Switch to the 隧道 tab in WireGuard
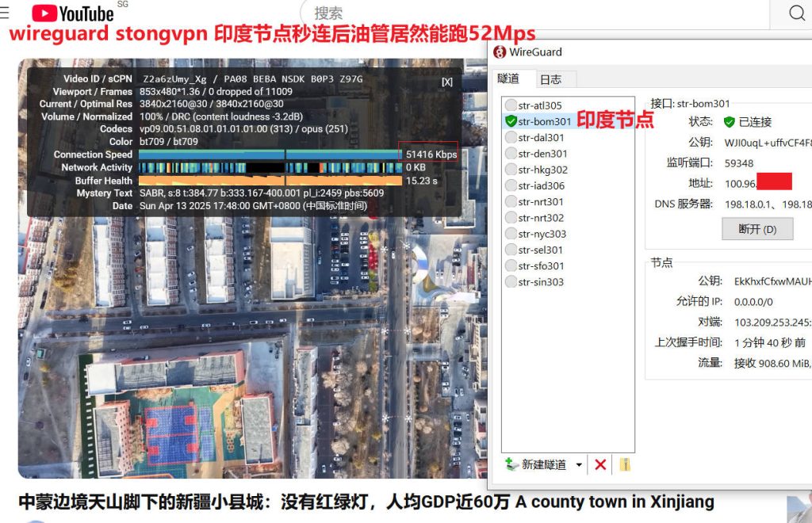The height and width of the screenshot is (523, 812). click(x=508, y=78)
